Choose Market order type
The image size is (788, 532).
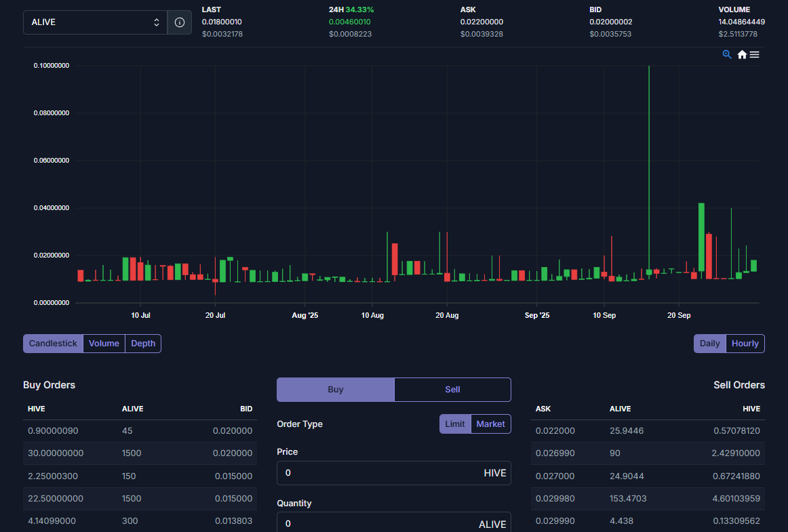tap(490, 424)
